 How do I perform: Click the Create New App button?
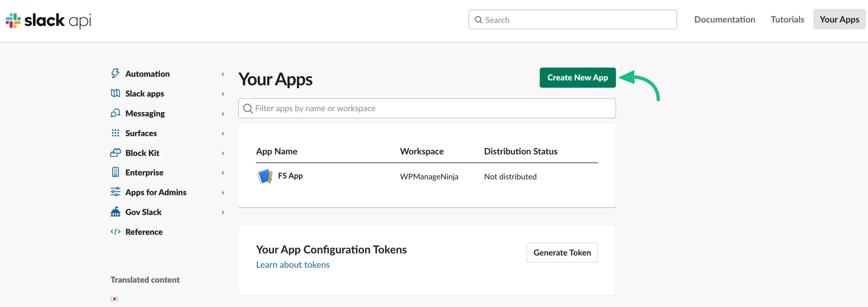577,78
